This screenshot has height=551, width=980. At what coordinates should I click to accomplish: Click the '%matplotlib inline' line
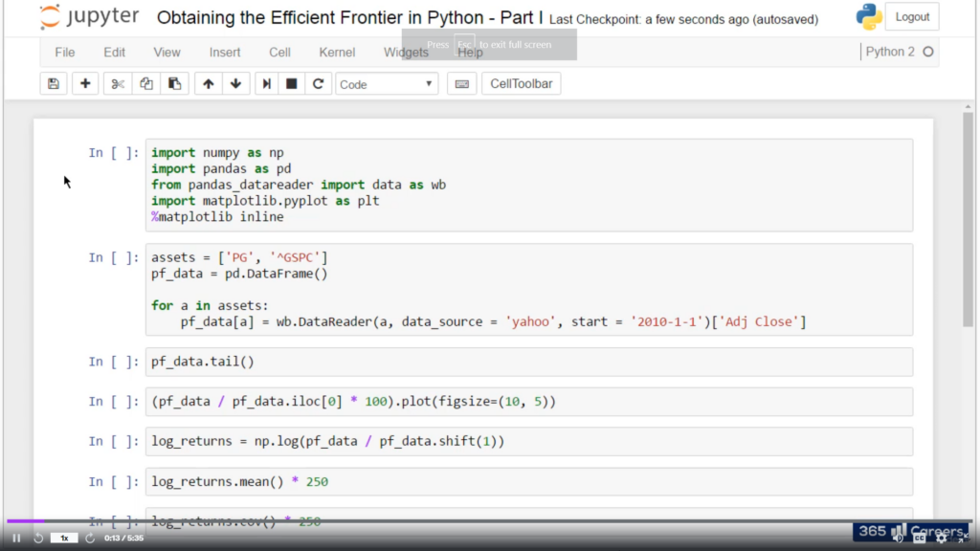click(217, 217)
